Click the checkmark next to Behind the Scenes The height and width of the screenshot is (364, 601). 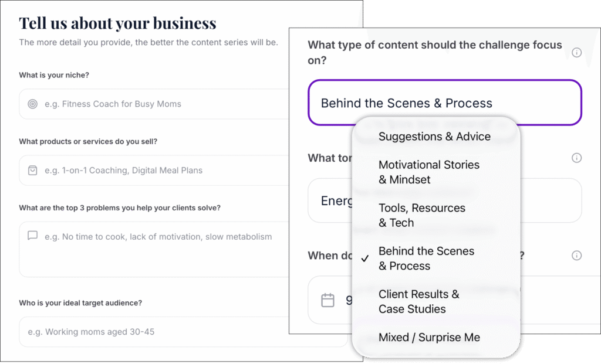pos(365,258)
